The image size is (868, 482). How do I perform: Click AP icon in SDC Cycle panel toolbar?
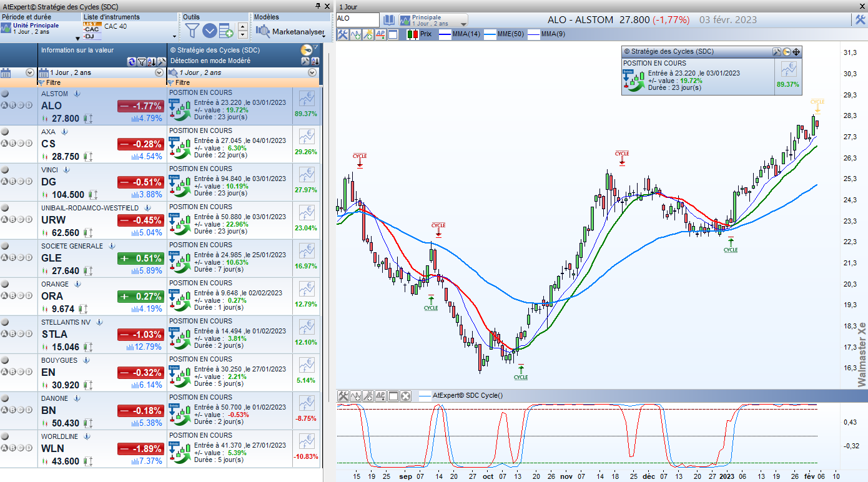point(380,396)
